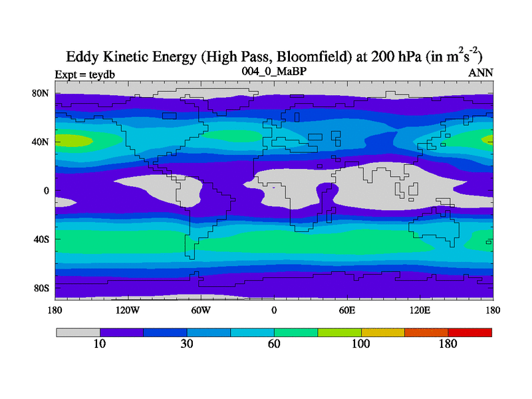Click the 120E longitude axis label
532x399 pixels.
tap(420, 310)
